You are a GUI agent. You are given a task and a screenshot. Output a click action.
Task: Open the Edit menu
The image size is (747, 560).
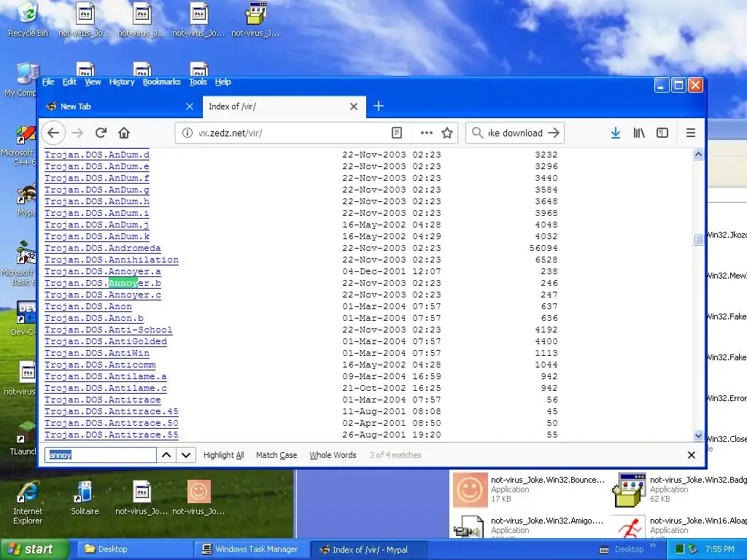pos(69,82)
